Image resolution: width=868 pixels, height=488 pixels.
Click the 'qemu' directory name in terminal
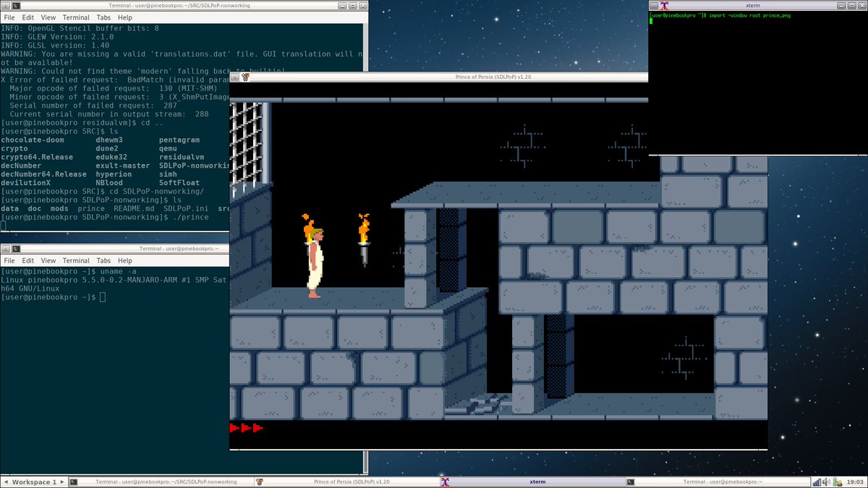point(168,148)
